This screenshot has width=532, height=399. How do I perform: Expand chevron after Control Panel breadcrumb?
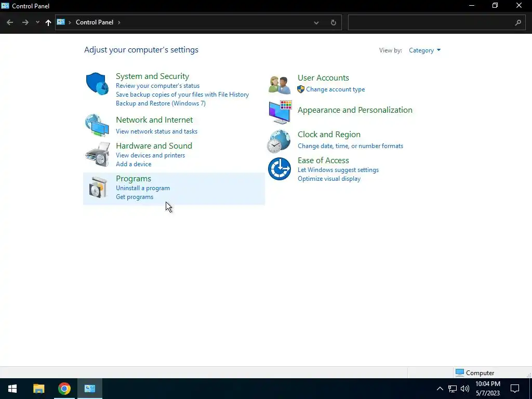click(x=119, y=22)
